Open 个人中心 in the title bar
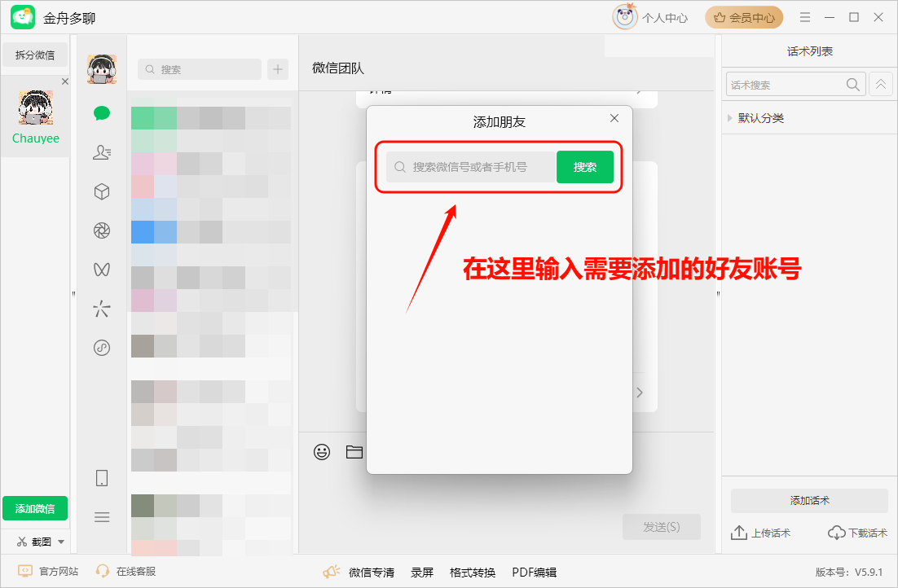 tap(650, 18)
